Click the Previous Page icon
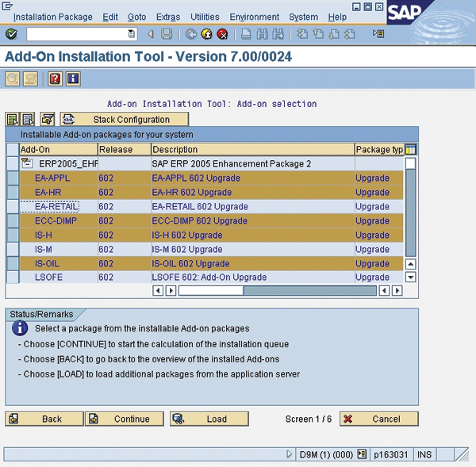The width and height of the screenshot is (476, 467). (318, 34)
